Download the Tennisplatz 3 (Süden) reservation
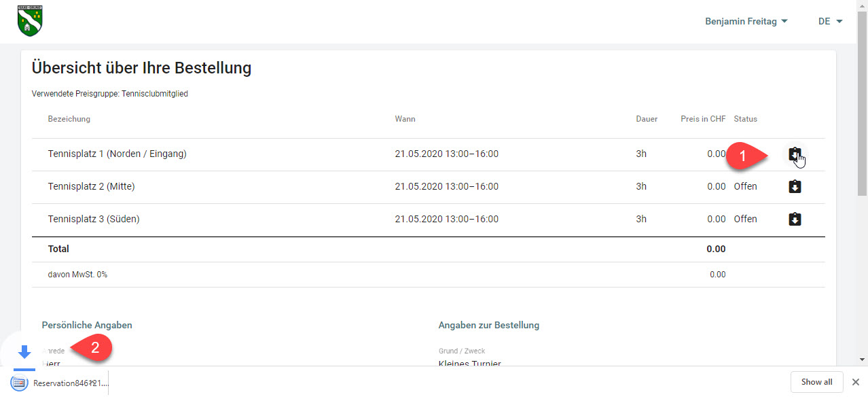 pyautogui.click(x=795, y=219)
